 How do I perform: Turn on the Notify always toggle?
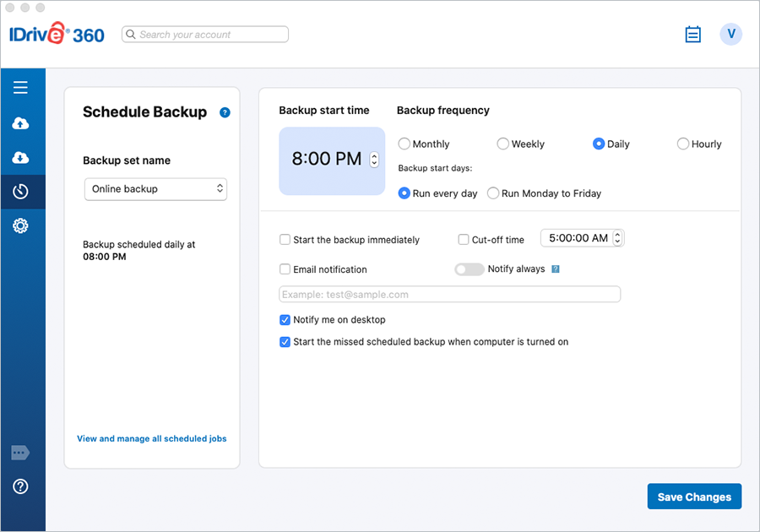pyautogui.click(x=469, y=269)
